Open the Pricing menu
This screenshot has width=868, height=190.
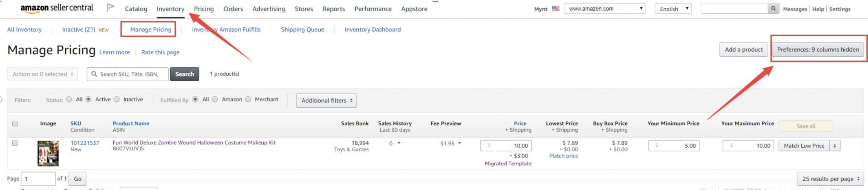[x=204, y=9]
